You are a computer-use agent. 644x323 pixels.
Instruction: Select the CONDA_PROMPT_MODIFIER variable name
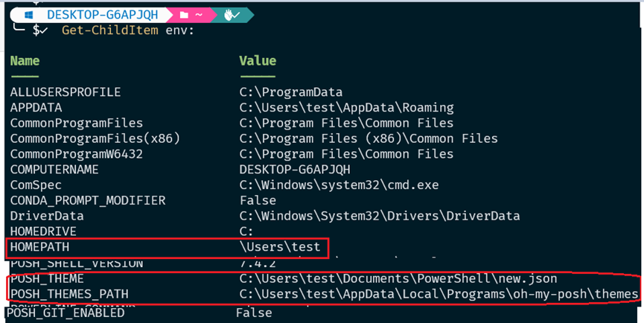[88, 201]
